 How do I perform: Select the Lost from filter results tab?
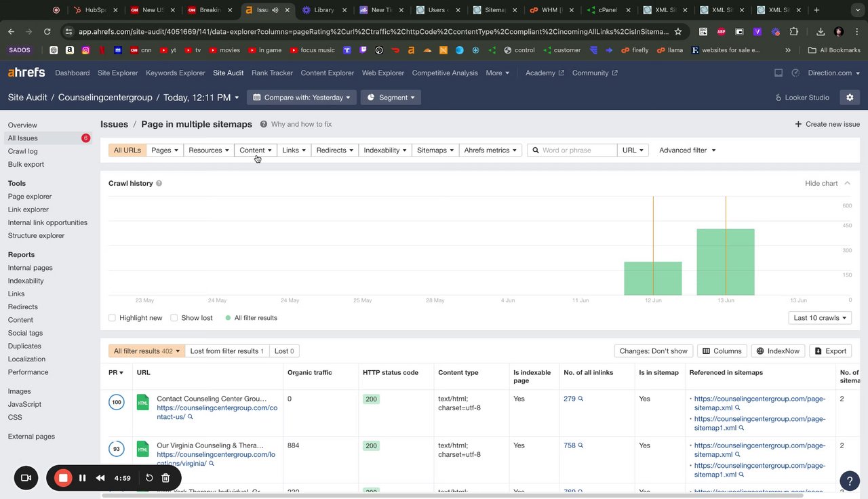[227, 351]
